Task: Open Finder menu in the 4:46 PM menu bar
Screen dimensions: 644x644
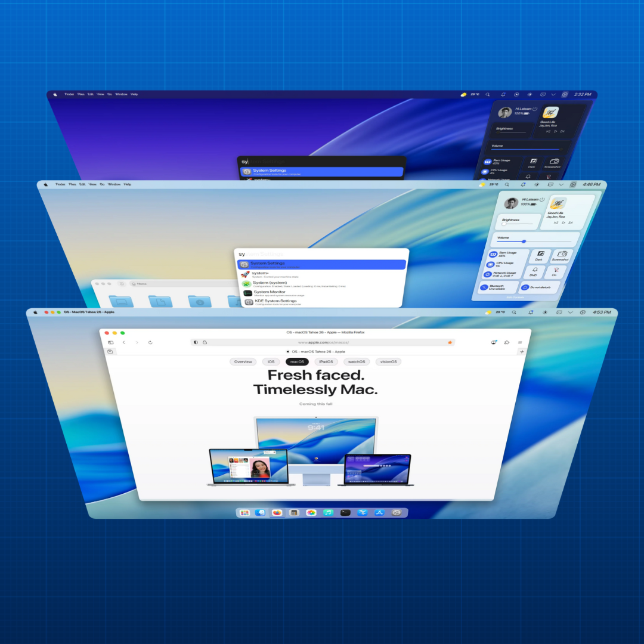Action: tap(60, 184)
